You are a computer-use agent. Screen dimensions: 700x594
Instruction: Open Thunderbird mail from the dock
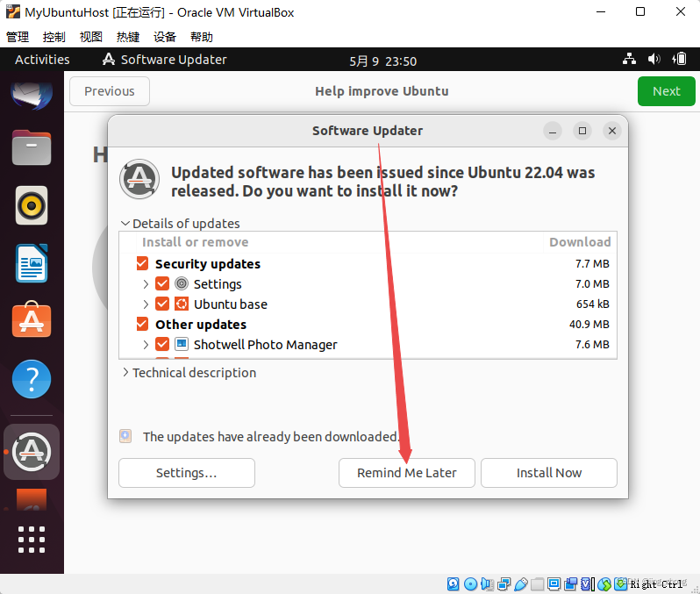32,94
